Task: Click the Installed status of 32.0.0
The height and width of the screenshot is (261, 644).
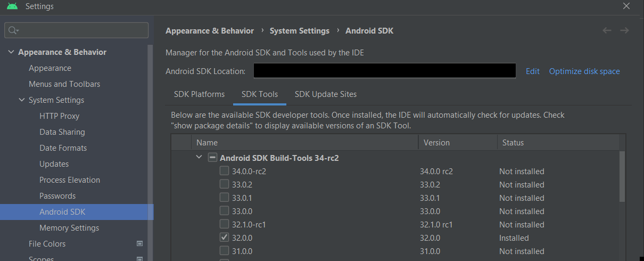Action: 514,238
